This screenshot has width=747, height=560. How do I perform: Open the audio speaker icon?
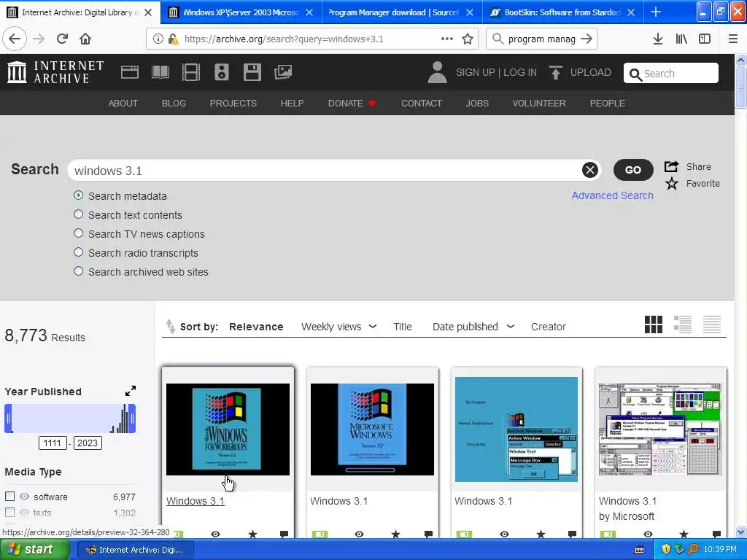(222, 72)
